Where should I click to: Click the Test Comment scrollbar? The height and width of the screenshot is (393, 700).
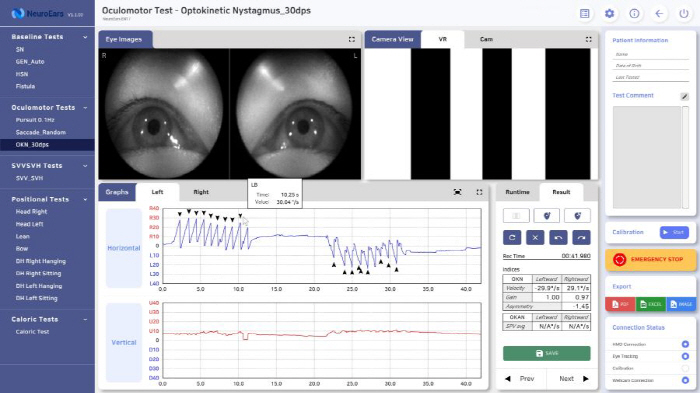click(686, 157)
